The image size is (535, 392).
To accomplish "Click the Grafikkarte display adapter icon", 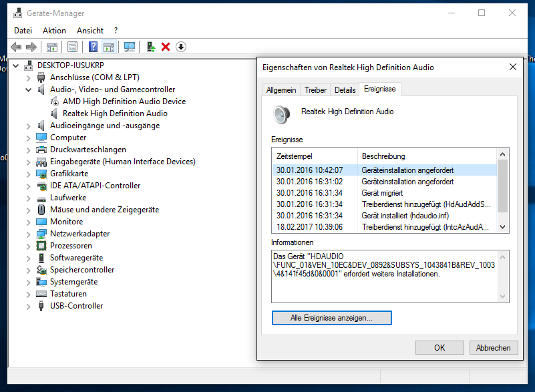I will (x=41, y=174).
